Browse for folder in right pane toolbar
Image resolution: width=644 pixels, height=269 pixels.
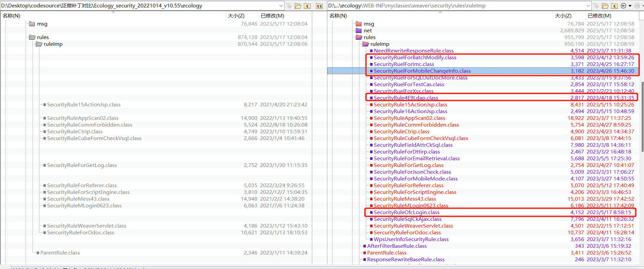(605, 6)
